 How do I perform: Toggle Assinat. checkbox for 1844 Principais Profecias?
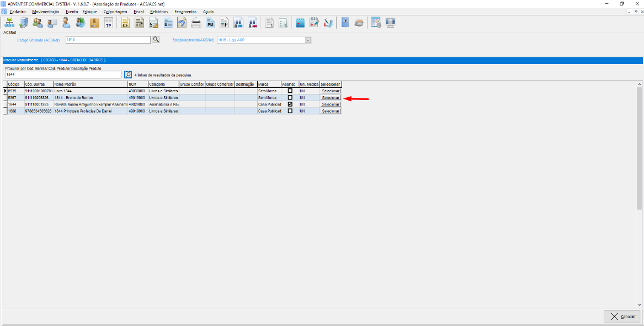coord(290,111)
